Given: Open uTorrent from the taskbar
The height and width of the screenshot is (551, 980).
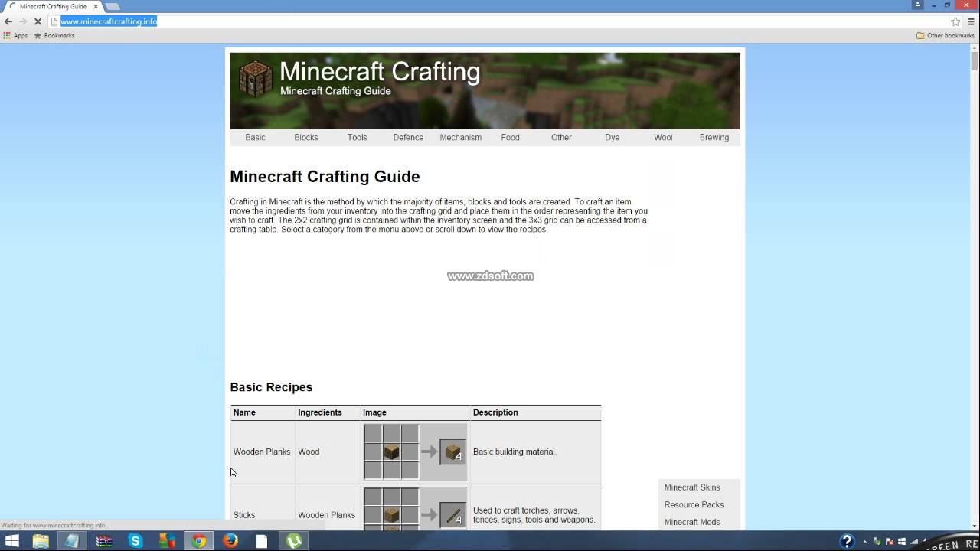Looking at the screenshot, I should (x=294, y=541).
